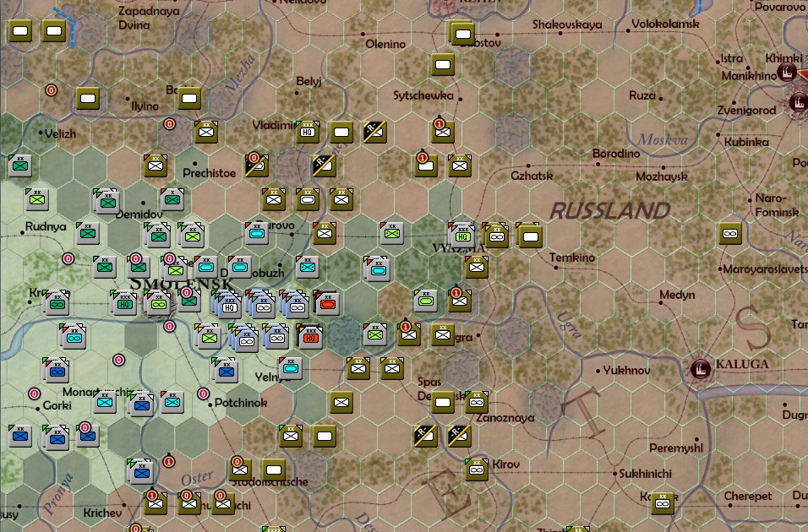This screenshot has height=532, width=808.
Task: Select the green infantry division below Velizh
Action: click(x=20, y=166)
